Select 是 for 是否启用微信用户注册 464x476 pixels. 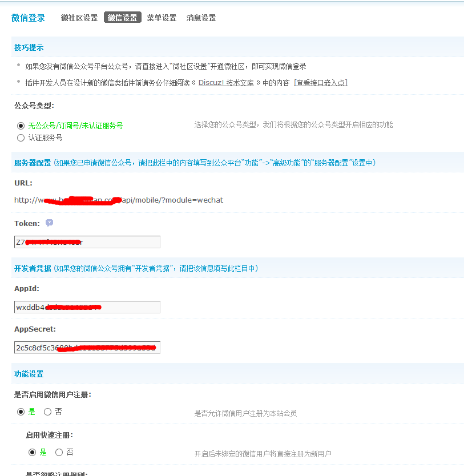point(21,412)
